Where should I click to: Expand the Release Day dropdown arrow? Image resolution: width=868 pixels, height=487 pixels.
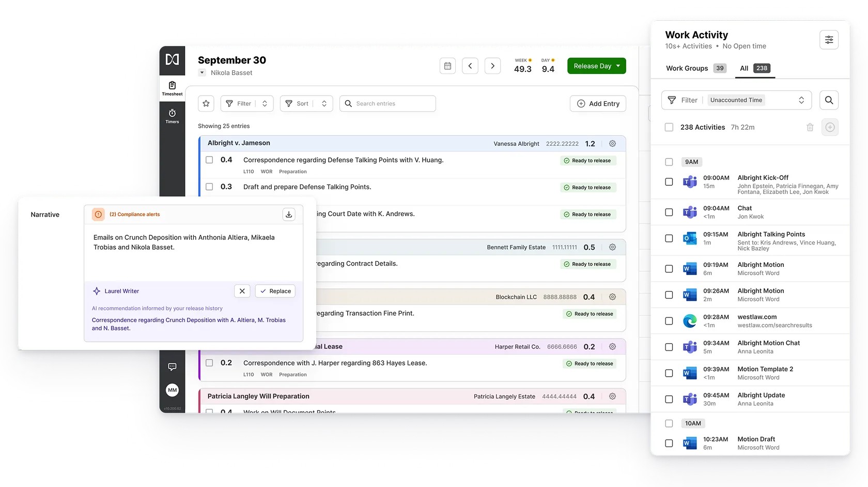pos(618,66)
